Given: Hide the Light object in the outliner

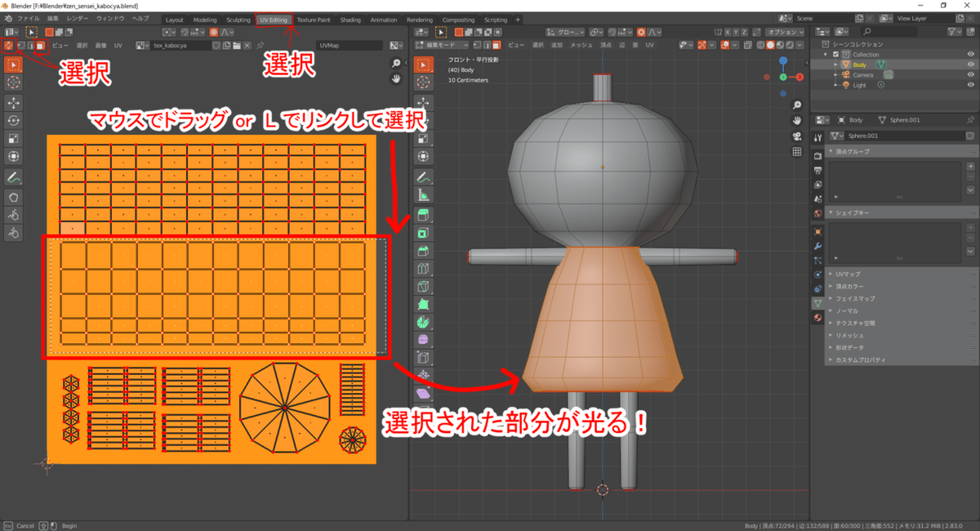Looking at the screenshot, I should click(x=971, y=85).
